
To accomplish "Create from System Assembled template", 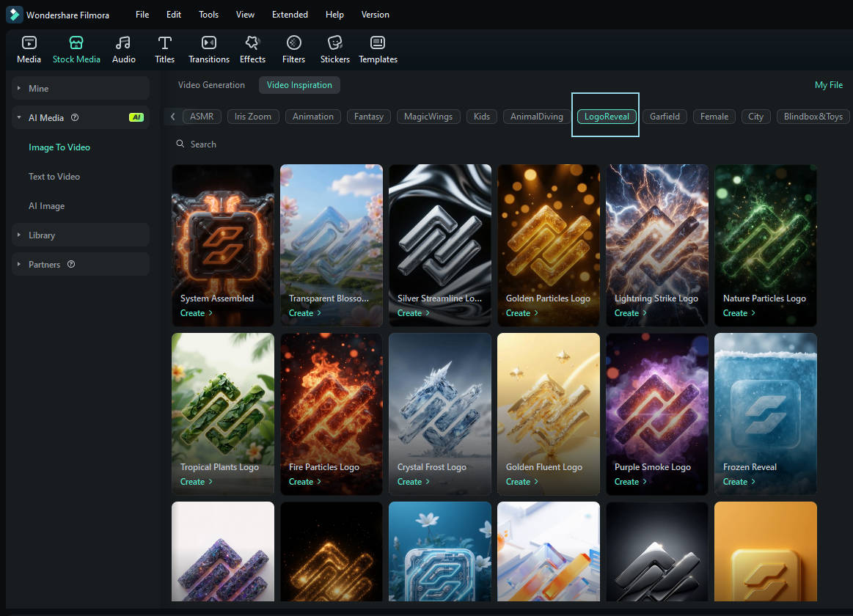I will pos(197,313).
